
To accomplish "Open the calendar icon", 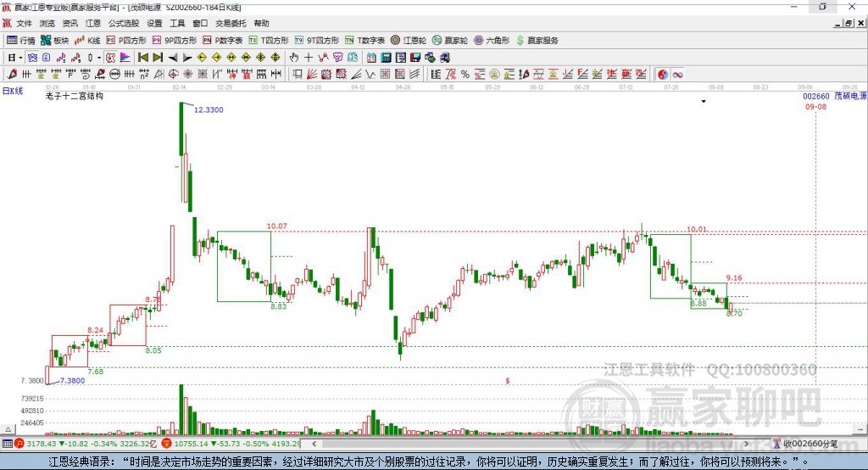I will coord(371,58).
